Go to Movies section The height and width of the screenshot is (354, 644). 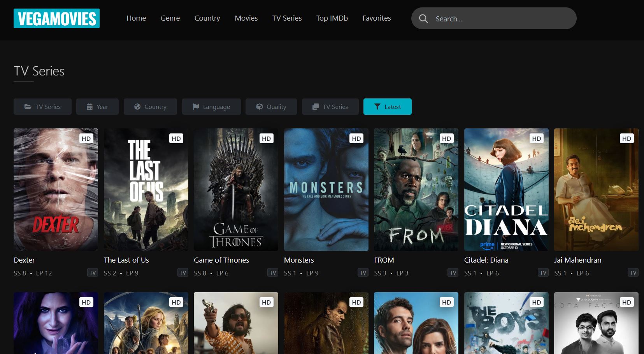coord(246,18)
